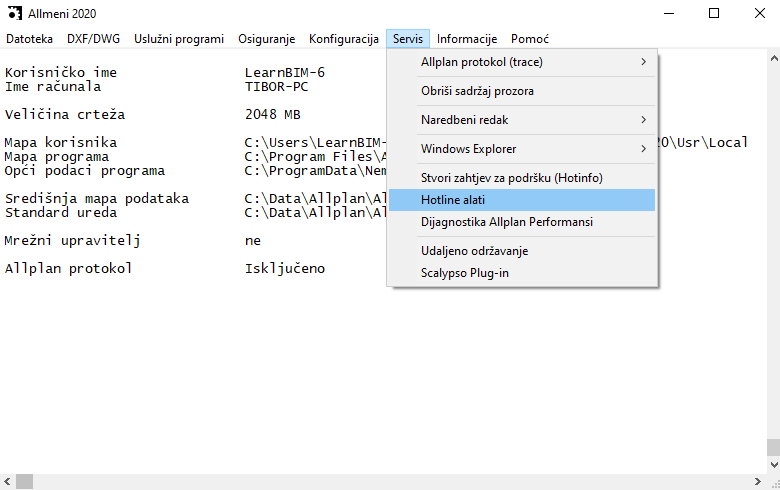Click vertical scrollbar down arrow
The image size is (780, 490).
[x=774, y=465]
